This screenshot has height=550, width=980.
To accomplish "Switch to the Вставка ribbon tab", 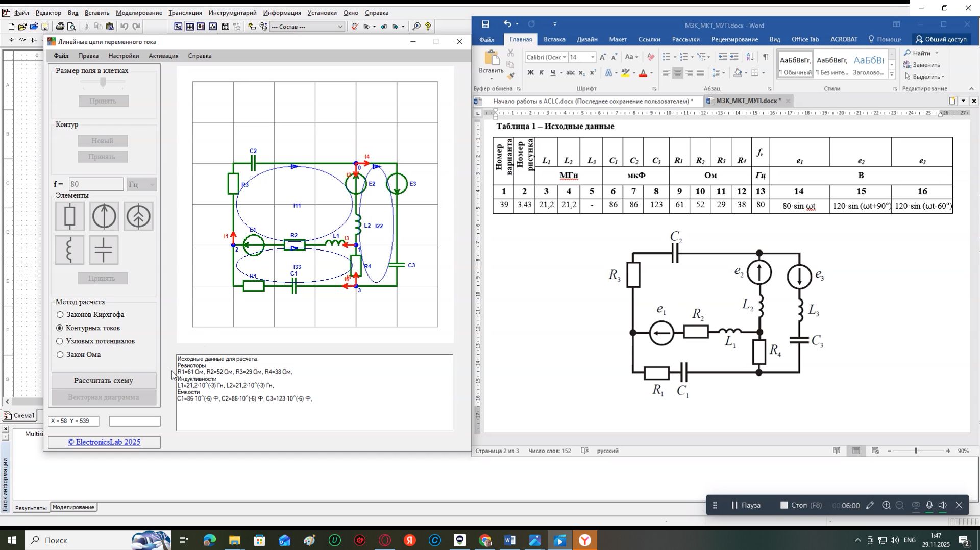I will tap(554, 39).
